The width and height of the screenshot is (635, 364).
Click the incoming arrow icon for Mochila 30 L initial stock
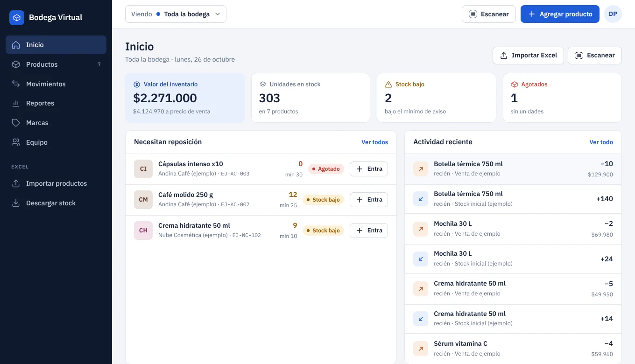point(421,259)
